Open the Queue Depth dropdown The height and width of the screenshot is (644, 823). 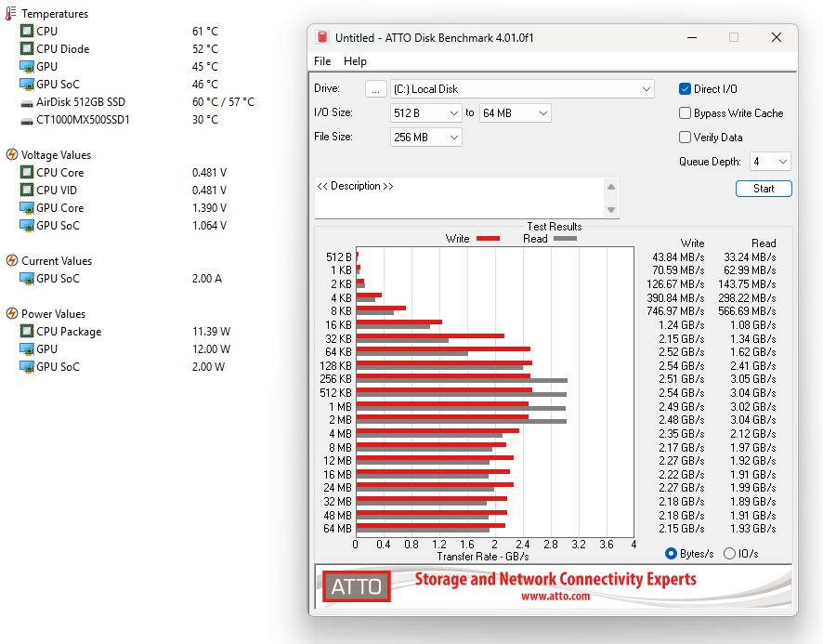(770, 162)
